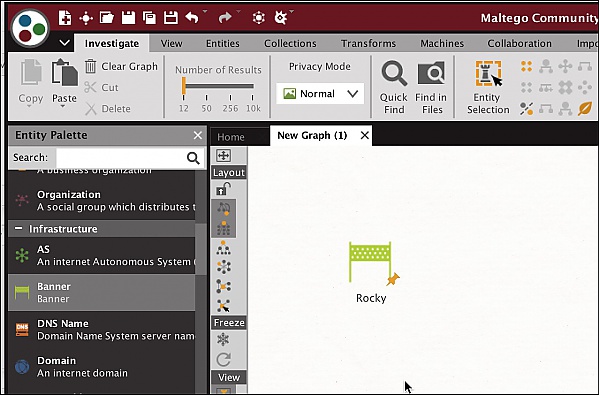Set Number of Results slider to 50
The width and height of the screenshot is (599, 395).
206,98
